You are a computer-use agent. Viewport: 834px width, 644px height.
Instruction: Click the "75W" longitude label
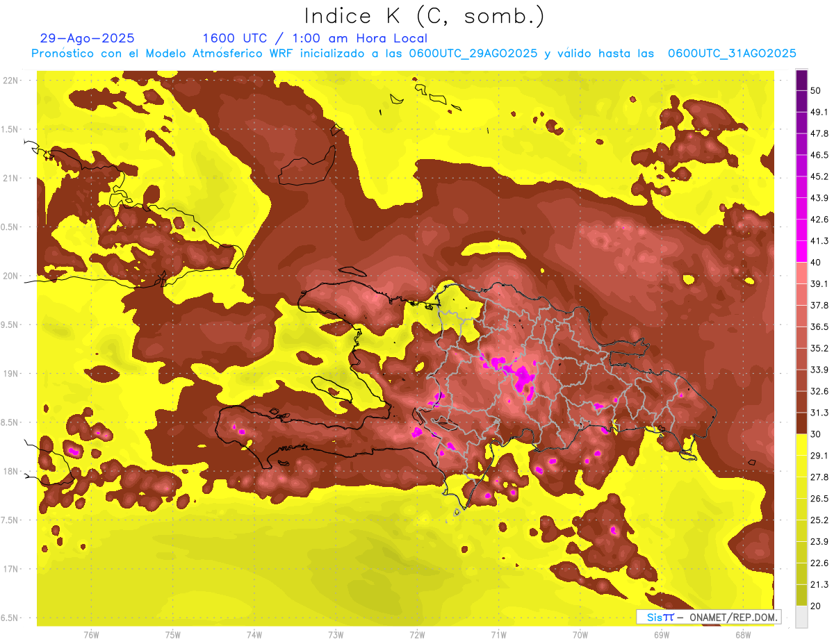[172, 635]
